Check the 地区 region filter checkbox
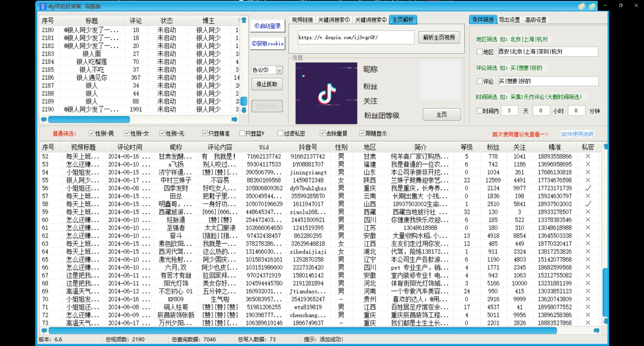Screen dimensions: 644x346 pyautogui.click(x=479, y=52)
